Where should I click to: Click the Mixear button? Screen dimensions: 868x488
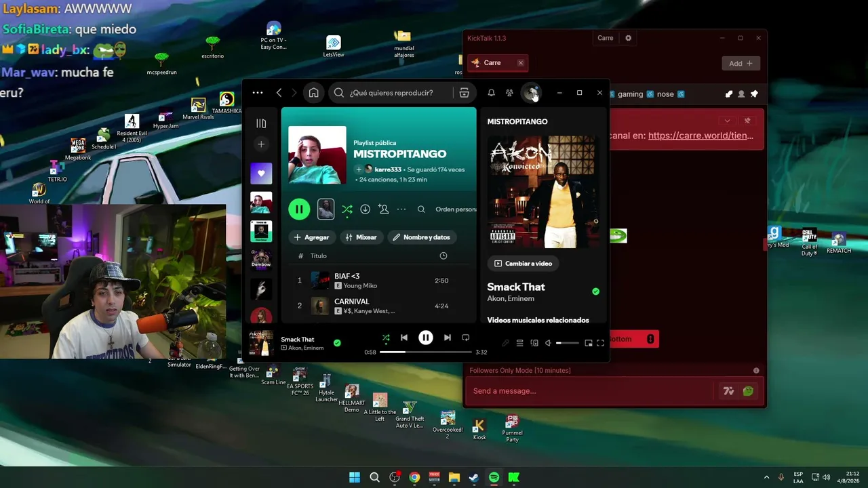point(361,237)
